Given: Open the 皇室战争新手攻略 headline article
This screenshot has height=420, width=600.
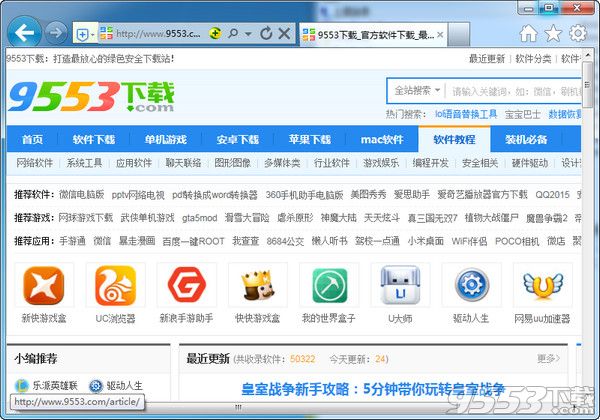Looking at the screenshot, I should coord(373,389).
